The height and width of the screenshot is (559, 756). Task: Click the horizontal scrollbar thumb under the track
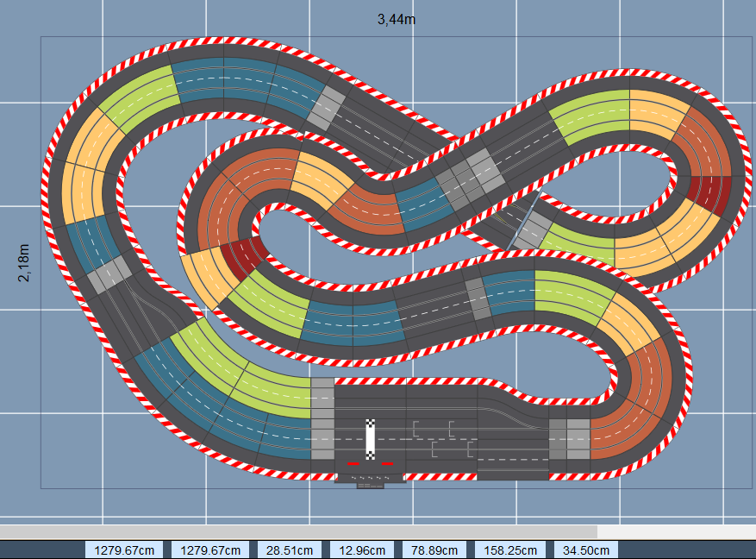click(298, 531)
